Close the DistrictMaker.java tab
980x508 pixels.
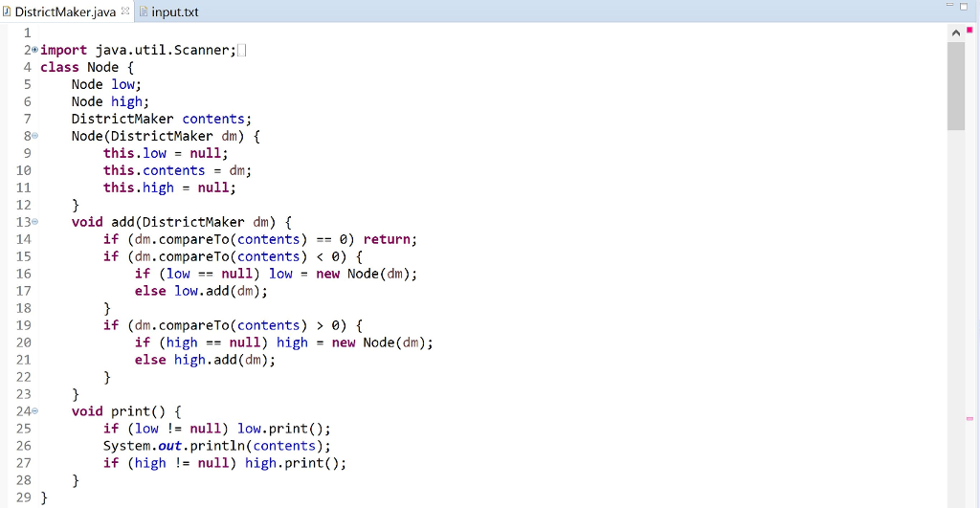click(x=125, y=11)
